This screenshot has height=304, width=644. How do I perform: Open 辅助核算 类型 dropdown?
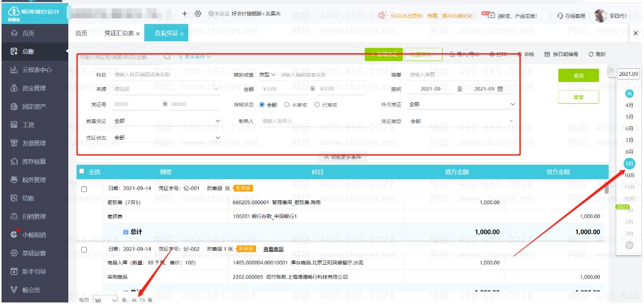(267, 75)
